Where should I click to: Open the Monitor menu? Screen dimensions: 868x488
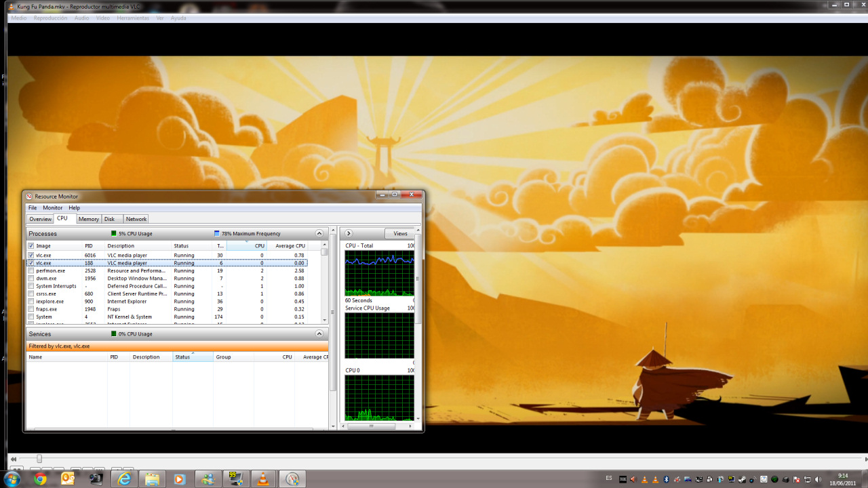tap(52, 208)
